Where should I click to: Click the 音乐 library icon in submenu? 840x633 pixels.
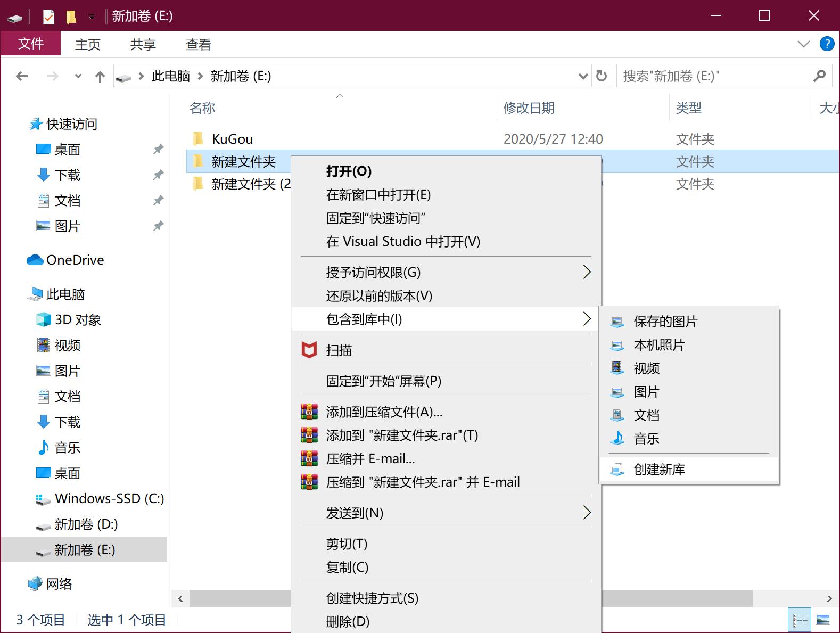point(617,438)
